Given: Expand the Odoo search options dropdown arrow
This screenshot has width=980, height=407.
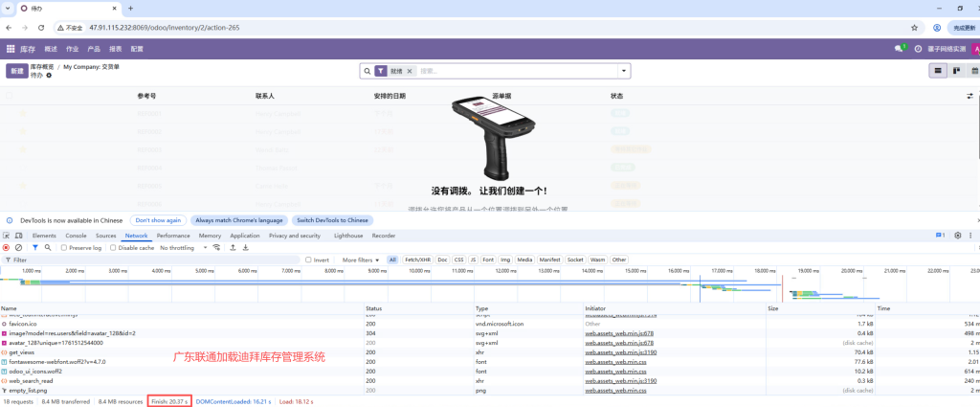Looking at the screenshot, I should [624, 71].
